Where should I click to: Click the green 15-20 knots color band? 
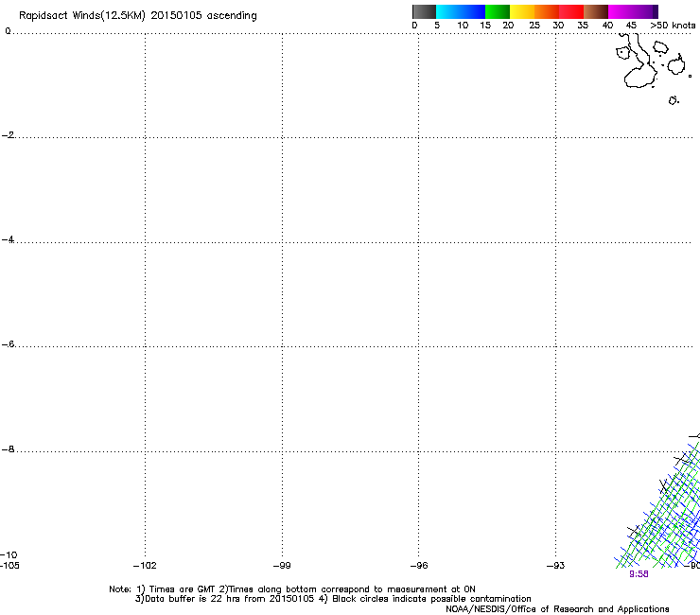click(x=498, y=11)
